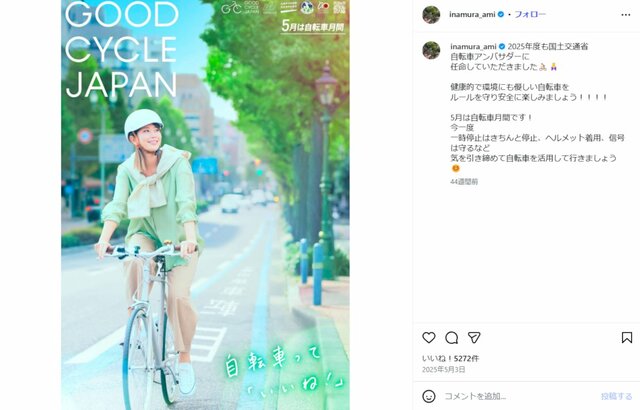Save the post with the bookmark icon
640x410 pixels.
(627, 337)
